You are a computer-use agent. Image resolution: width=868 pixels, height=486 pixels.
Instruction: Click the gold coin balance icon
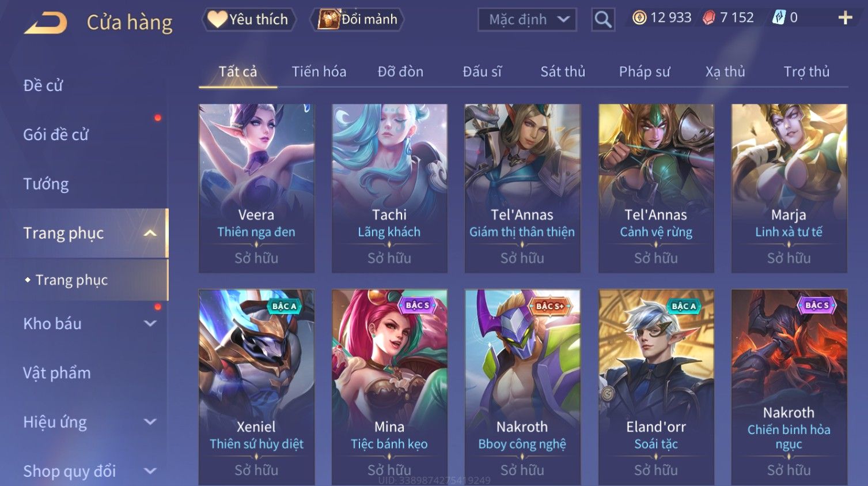pyautogui.click(x=639, y=18)
